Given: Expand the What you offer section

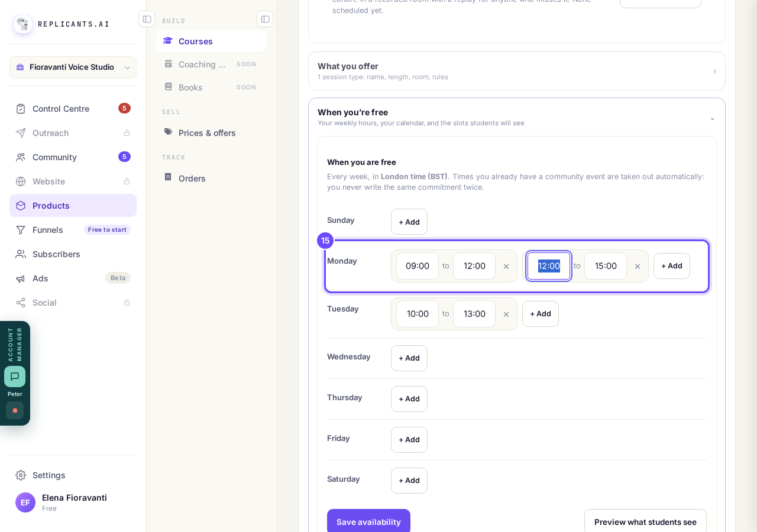Looking at the screenshot, I should coord(517,71).
